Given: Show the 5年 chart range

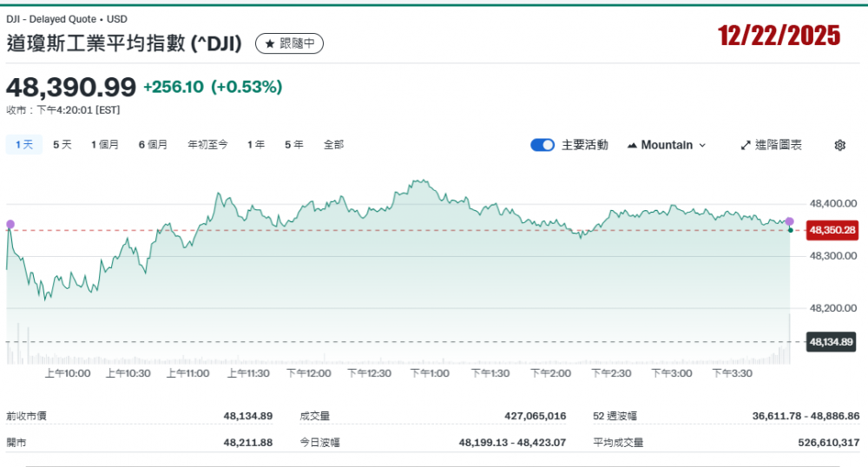Looking at the screenshot, I should pyautogui.click(x=294, y=145).
